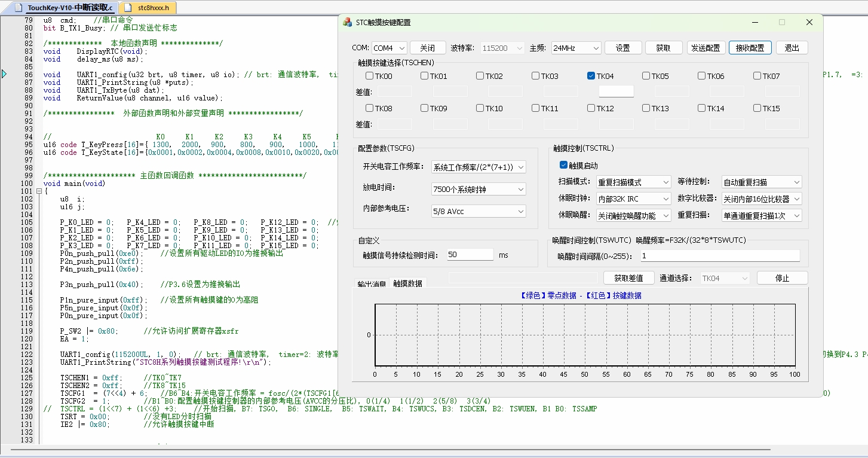868x458 pixels.
Task: Open the 通道选择 TK04 dropdown
Action: pos(725,278)
